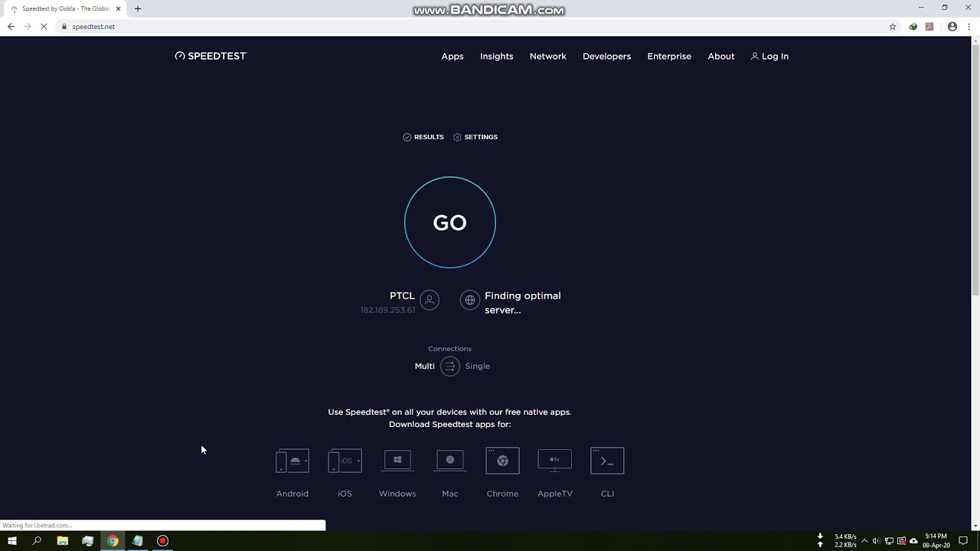The width and height of the screenshot is (980, 551).
Task: Click the Bandicam record taskbar icon
Action: pyautogui.click(x=162, y=541)
